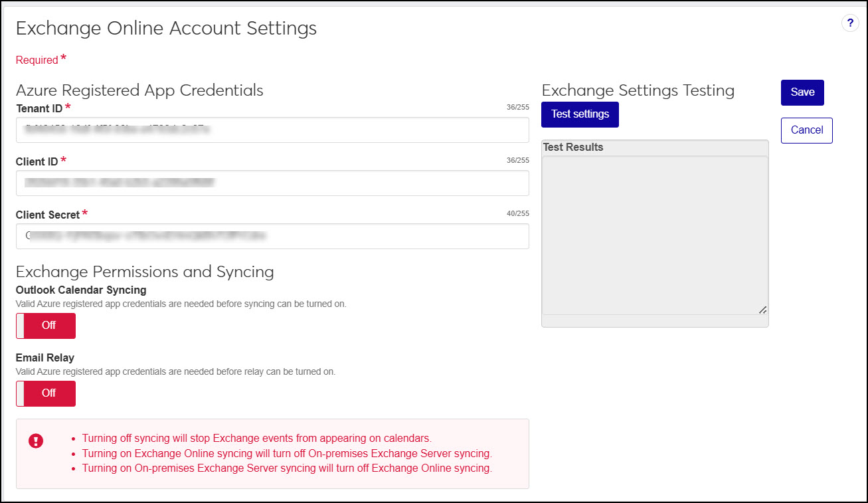The image size is (868, 503).
Task: Cancel the Exchange settings changes
Action: pos(806,130)
